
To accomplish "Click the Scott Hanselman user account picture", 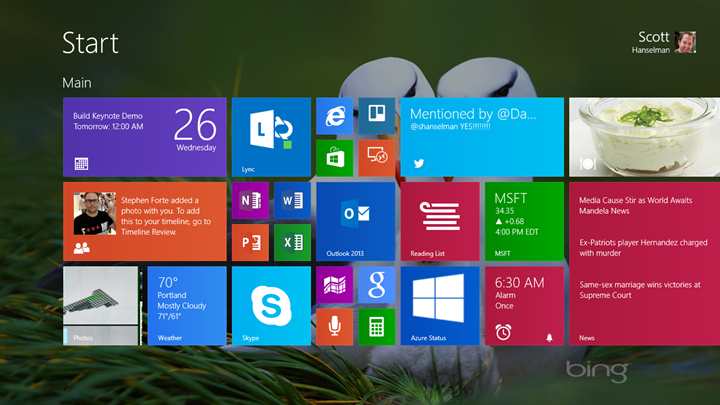I will click(x=685, y=42).
